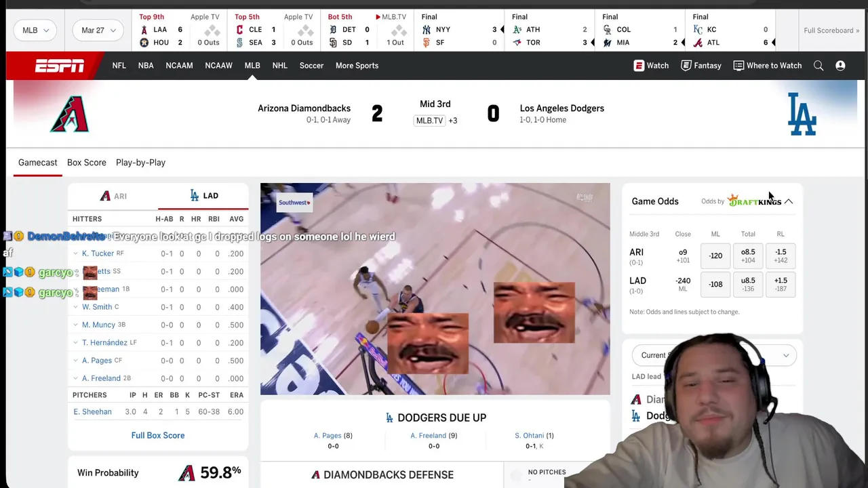Expand A. Freeland row chevron
The height and width of the screenshot is (488, 868).
coord(75,378)
